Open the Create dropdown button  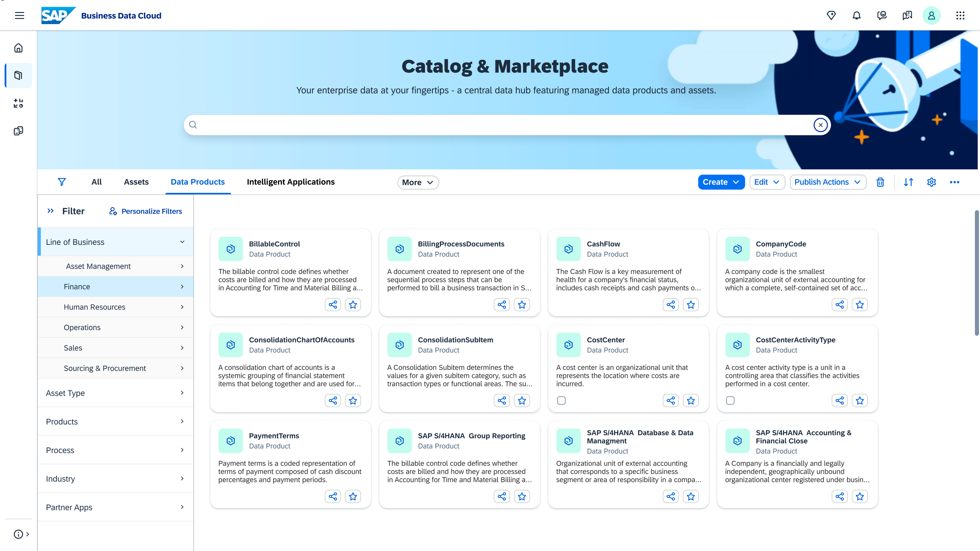pos(721,182)
